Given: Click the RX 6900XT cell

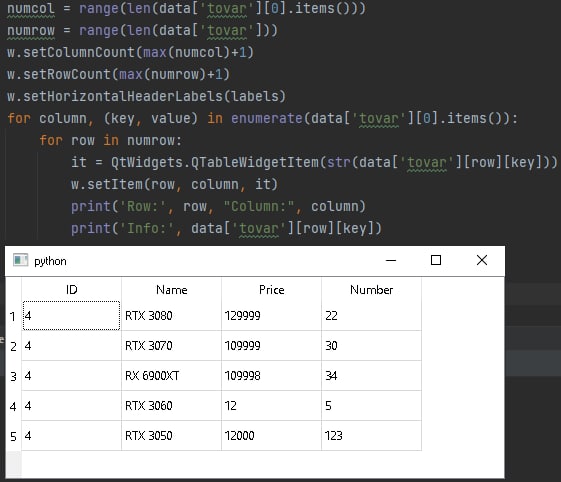Looking at the screenshot, I should (x=171, y=376).
